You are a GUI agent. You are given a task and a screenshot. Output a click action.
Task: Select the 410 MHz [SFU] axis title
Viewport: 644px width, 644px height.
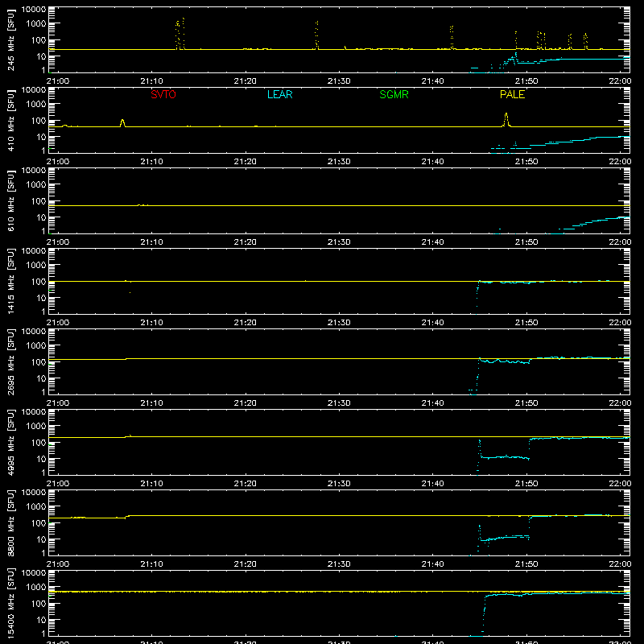pyautogui.click(x=11, y=120)
